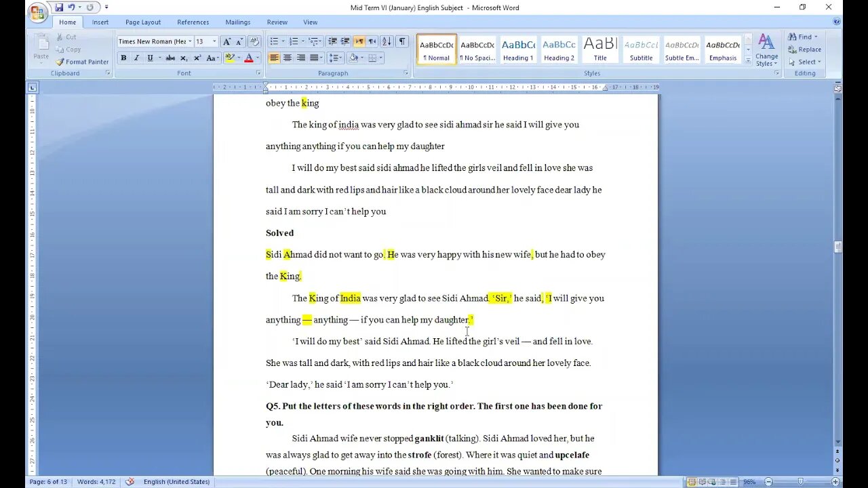868x488 pixels.
Task: Apply the Heading 2 style
Action: coord(559,50)
